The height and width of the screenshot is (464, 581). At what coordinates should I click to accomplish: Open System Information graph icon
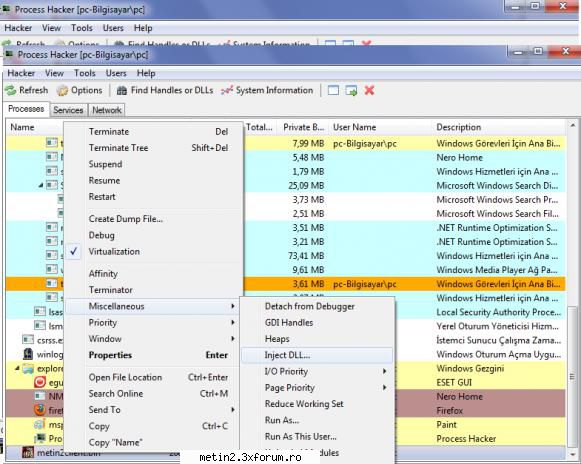(x=226, y=90)
